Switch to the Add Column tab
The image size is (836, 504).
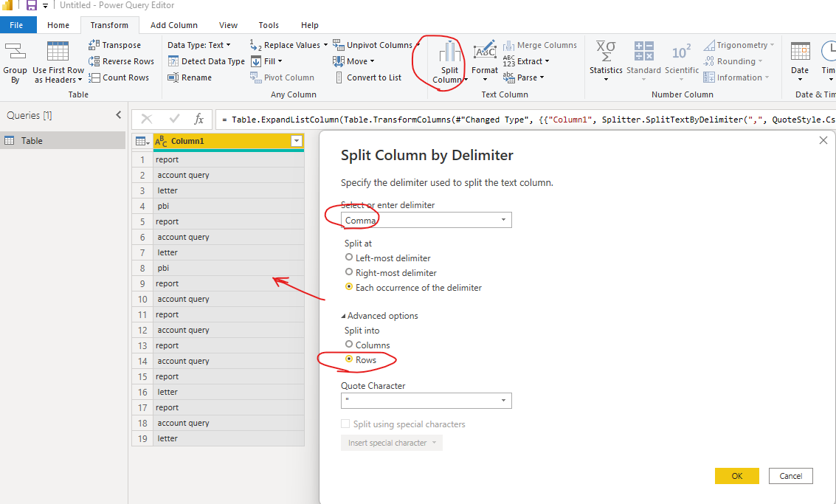click(x=174, y=25)
